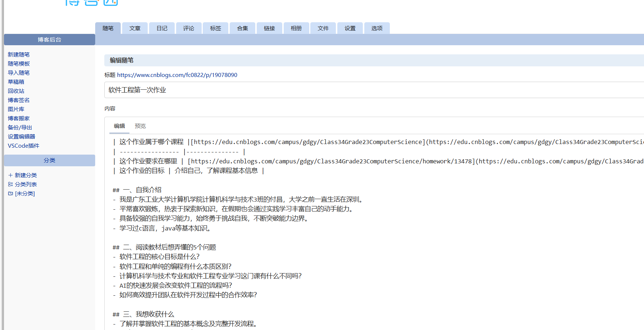Click the 分类 sidebar header
Image resolution: width=644 pixels, height=330 pixels.
tap(50, 160)
